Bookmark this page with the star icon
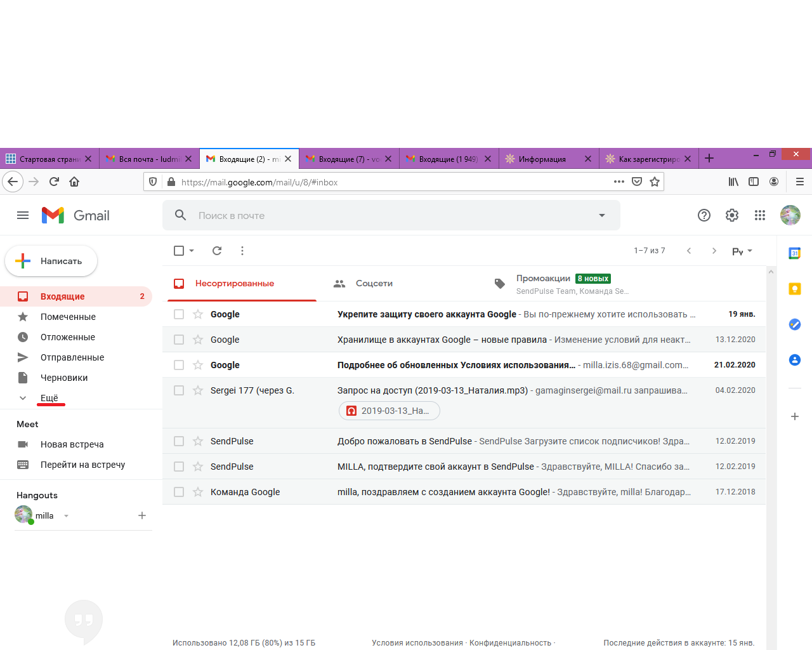This screenshot has height=650, width=812. (655, 182)
